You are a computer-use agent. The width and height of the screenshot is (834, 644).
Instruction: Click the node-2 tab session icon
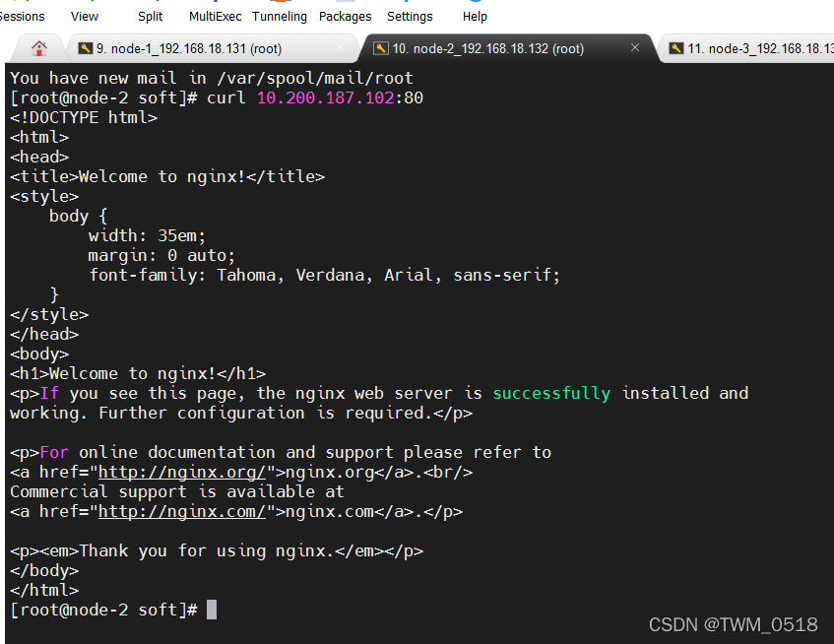pos(380,48)
